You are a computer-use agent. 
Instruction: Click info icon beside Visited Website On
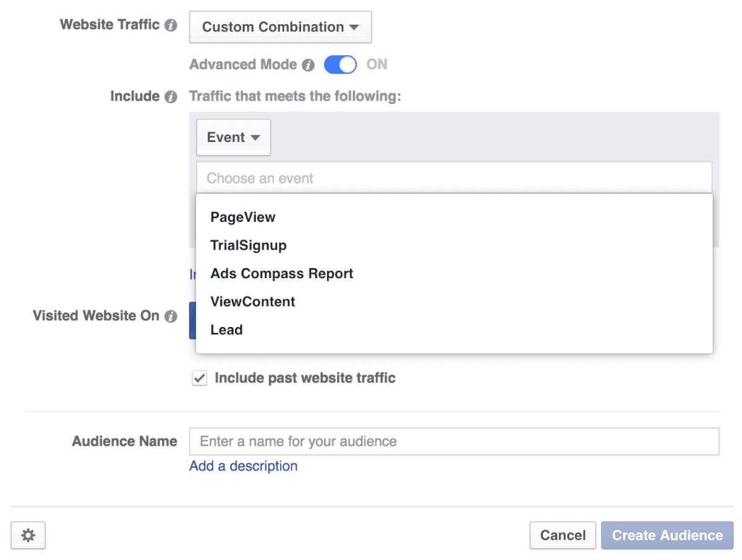(171, 316)
